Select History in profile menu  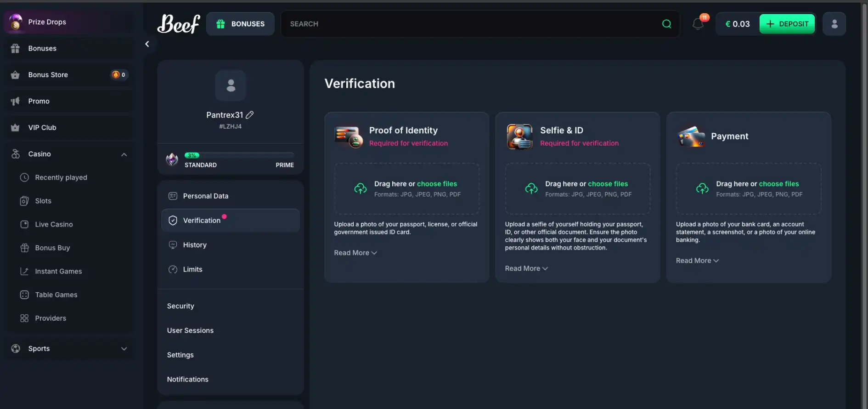195,245
